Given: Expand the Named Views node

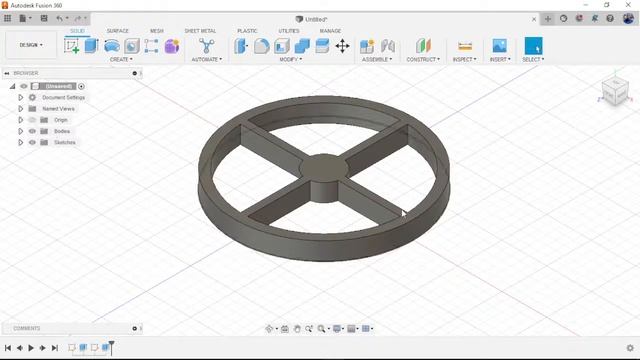Looking at the screenshot, I should pos(20,109).
